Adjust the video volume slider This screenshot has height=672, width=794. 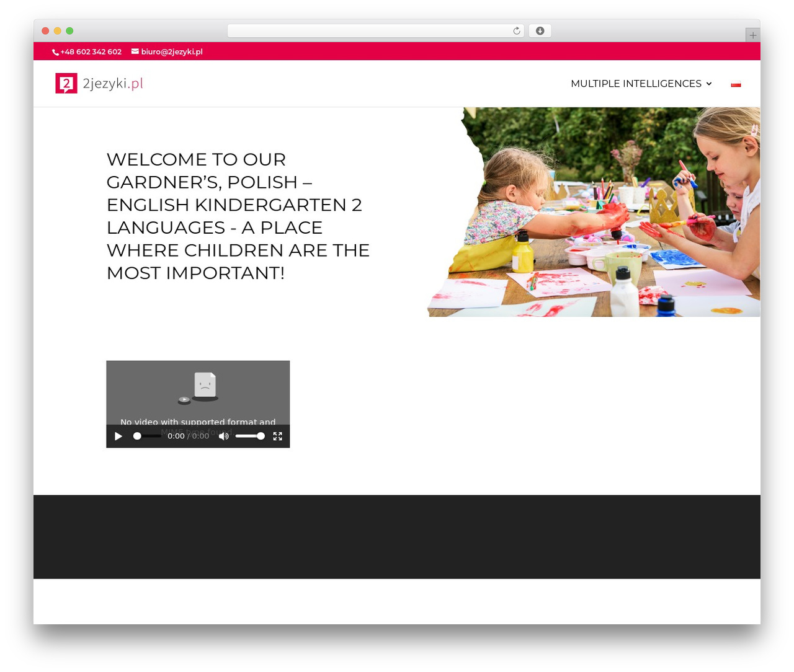pos(250,436)
